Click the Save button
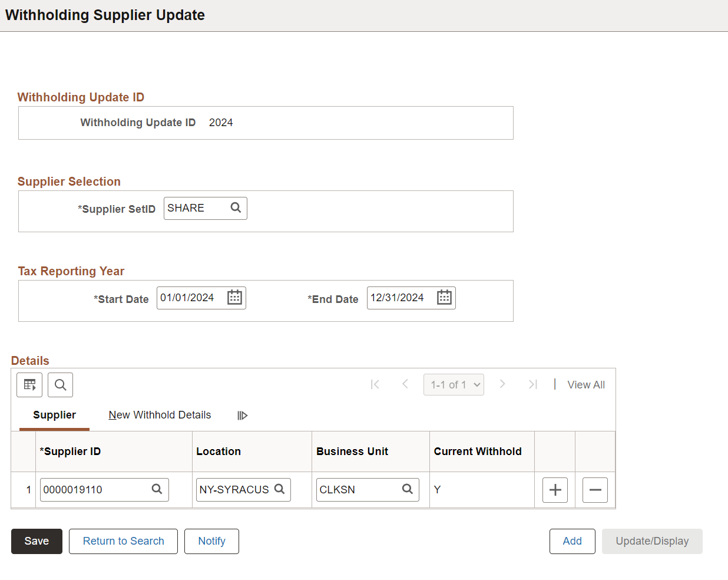Screen dimensions: 728x580 pyautogui.click(x=37, y=541)
